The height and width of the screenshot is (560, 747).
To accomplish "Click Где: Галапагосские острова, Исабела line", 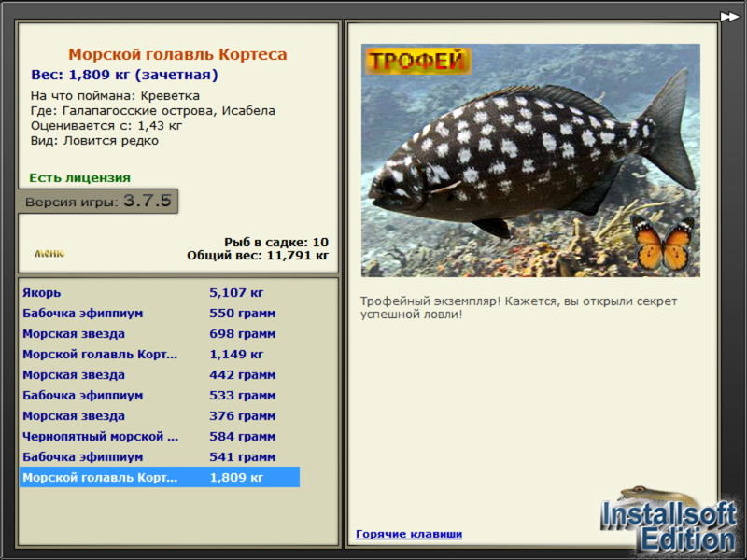I will tap(153, 110).
